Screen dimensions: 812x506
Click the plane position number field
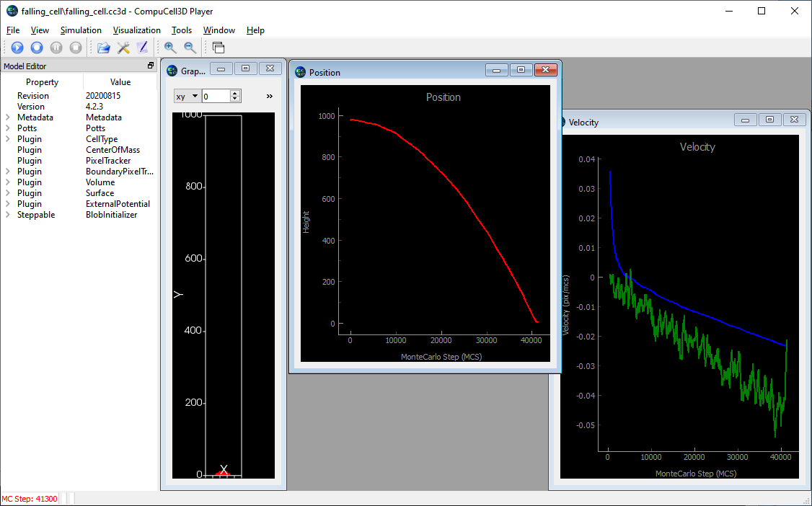pos(215,96)
